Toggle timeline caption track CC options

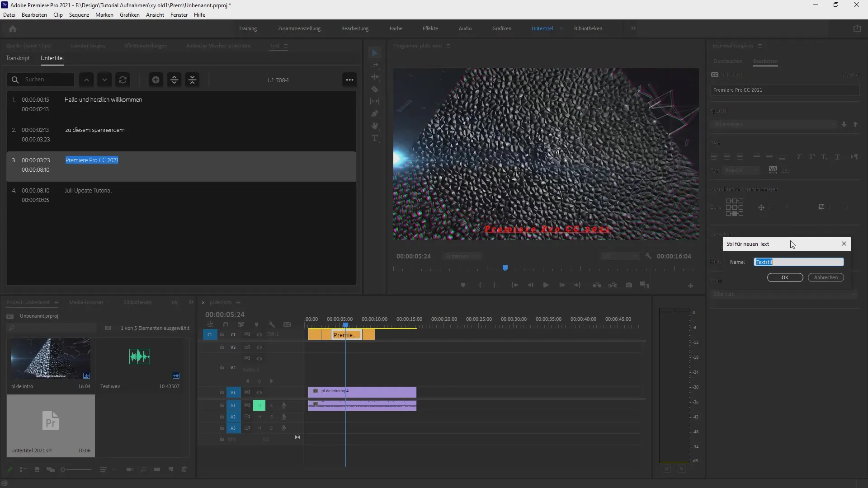point(287,324)
